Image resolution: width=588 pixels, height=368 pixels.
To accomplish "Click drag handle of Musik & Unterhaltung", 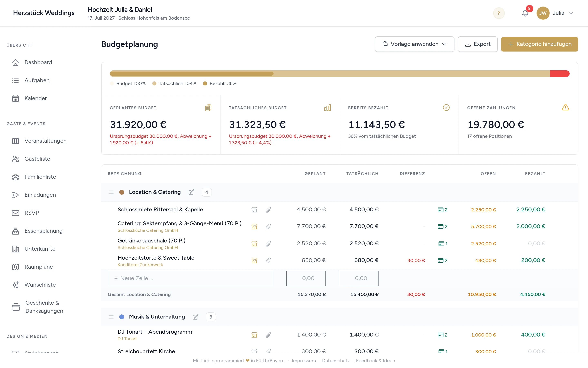I will point(111,317).
